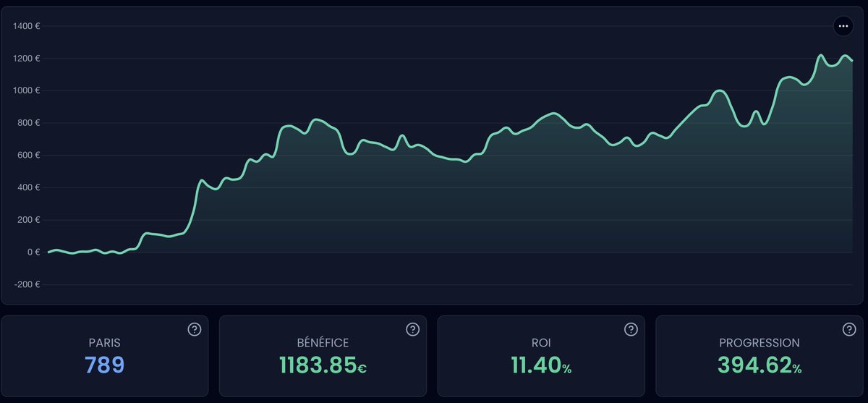Select the PROGRESSION value 394.62%

pyautogui.click(x=759, y=365)
